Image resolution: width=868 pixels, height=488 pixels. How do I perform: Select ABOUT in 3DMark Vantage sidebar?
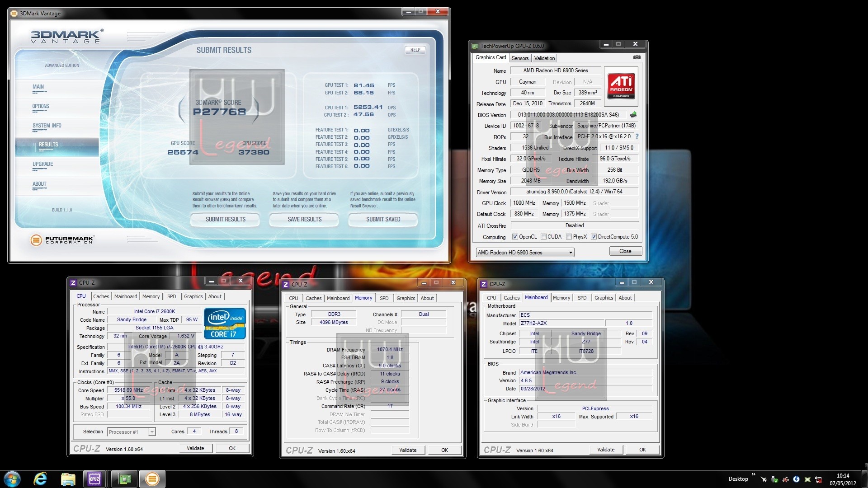[57, 185]
